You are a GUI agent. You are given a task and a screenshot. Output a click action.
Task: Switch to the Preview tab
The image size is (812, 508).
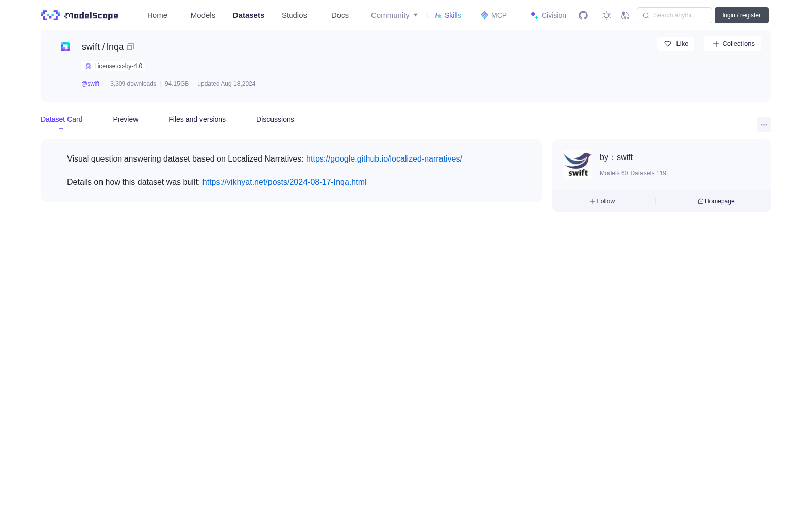125,119
